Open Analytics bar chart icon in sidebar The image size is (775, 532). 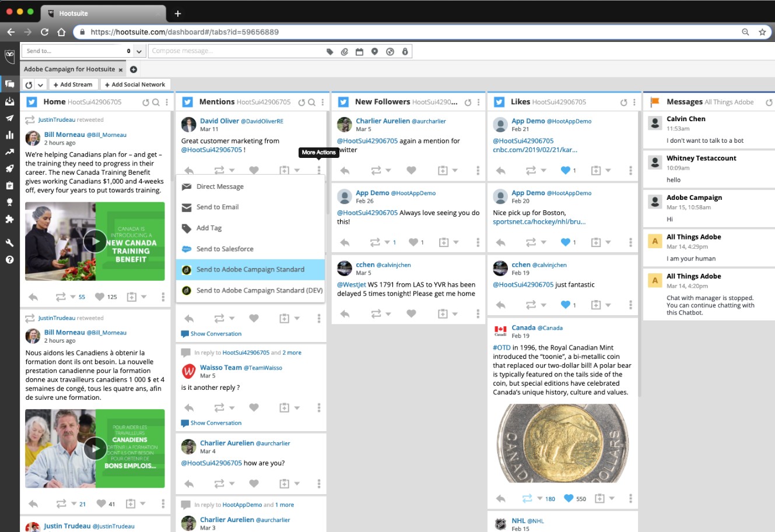pos(9,135)
